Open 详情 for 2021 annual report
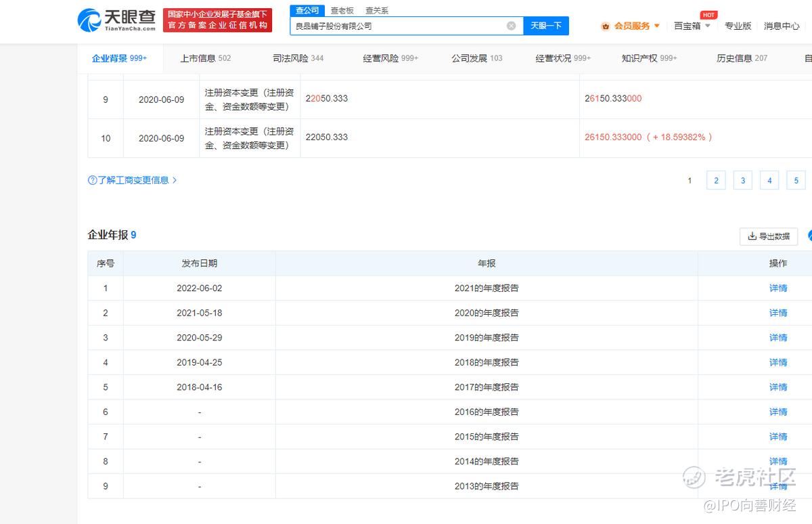Image resolution: width=812 pixels, height=524 pixels. point(778,288)
